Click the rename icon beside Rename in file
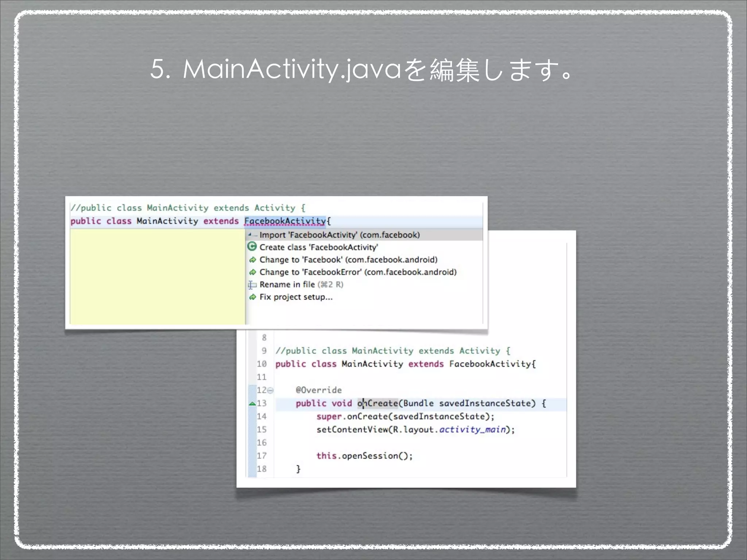This screenshot has width=747, height=560. point(252,285)
